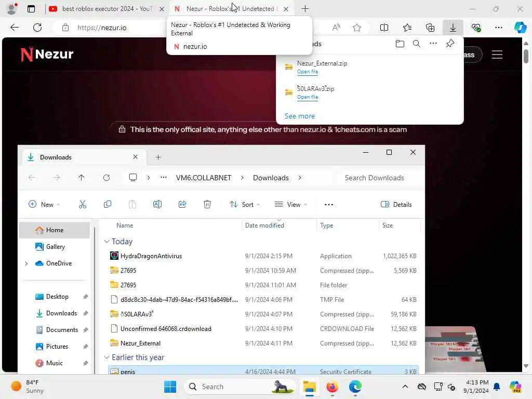The height and width of the screenshot is (399, 532).
Task: Expand chevron after VM6.COLLABNET in breadcrumb
Action: click(242, 178)
